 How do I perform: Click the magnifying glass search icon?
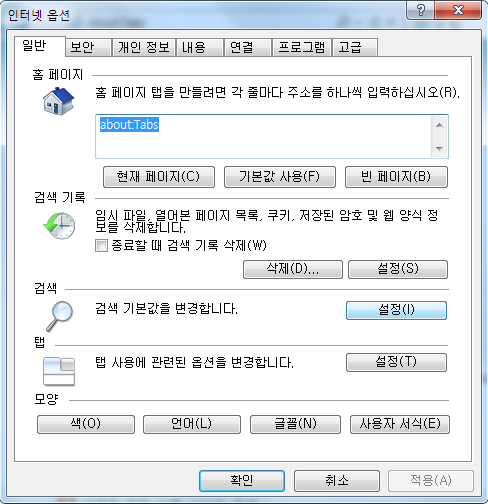(x=59, y=316)
